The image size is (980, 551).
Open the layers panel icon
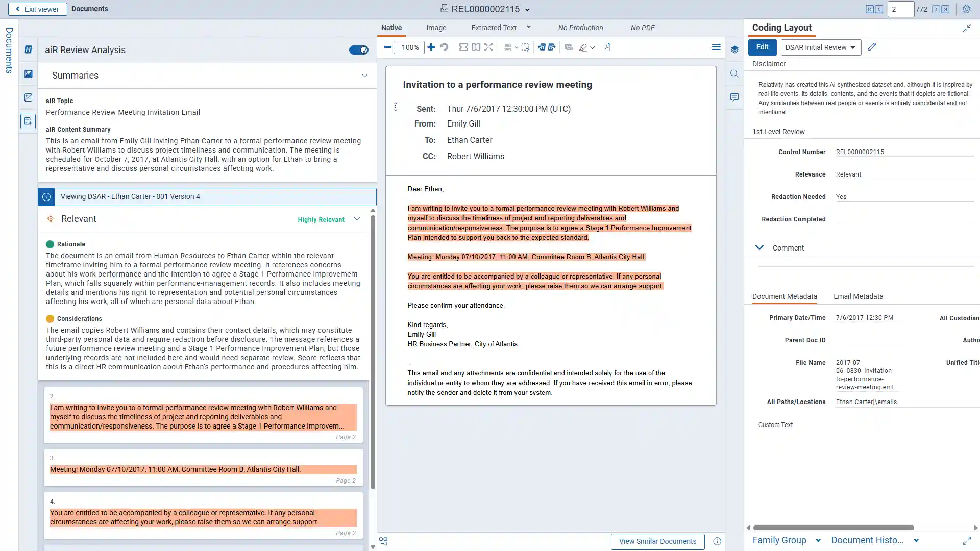click(734, 49)
